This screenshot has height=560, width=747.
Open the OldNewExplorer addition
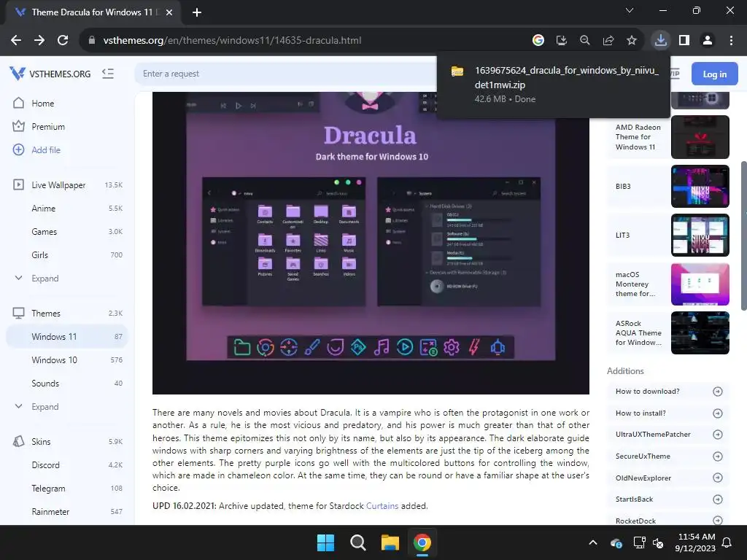point(668,478)
